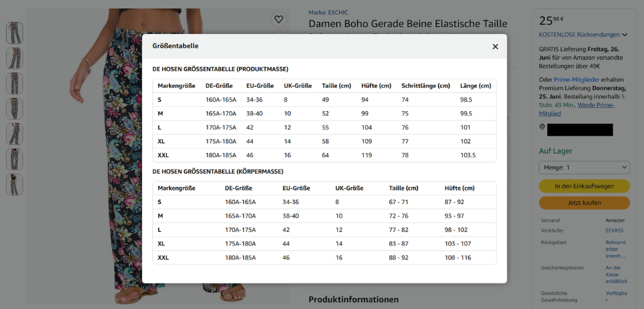
Task: Click the delivery location pin icon
Action: 542,127
